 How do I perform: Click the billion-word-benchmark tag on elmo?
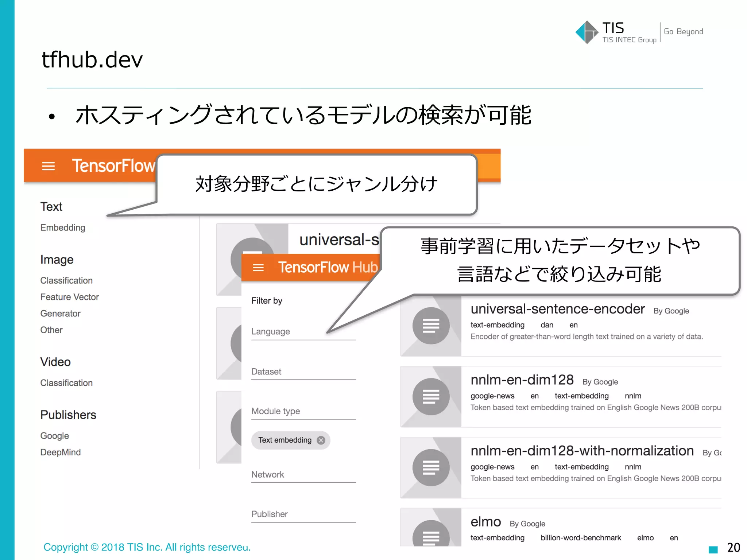pos(580,538)
